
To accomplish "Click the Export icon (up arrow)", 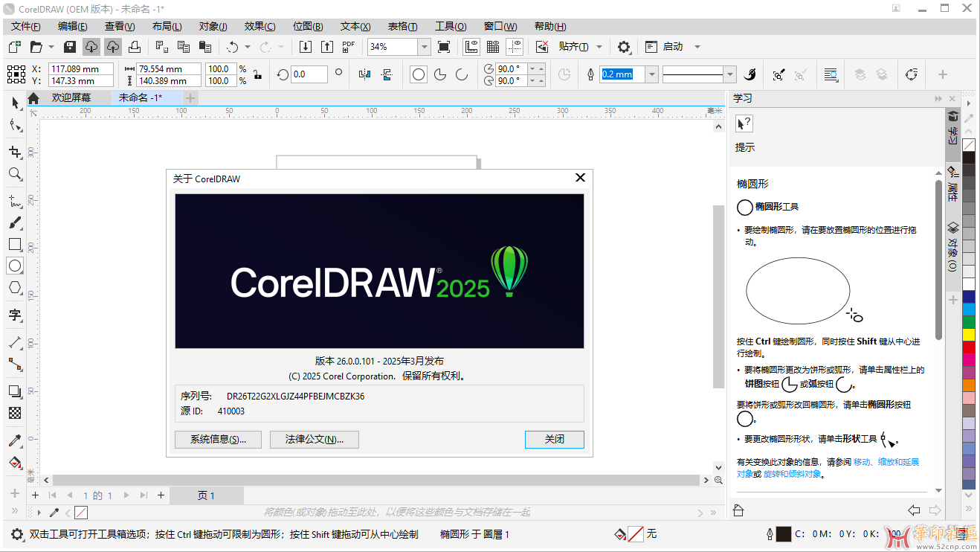I will point(326,47).
